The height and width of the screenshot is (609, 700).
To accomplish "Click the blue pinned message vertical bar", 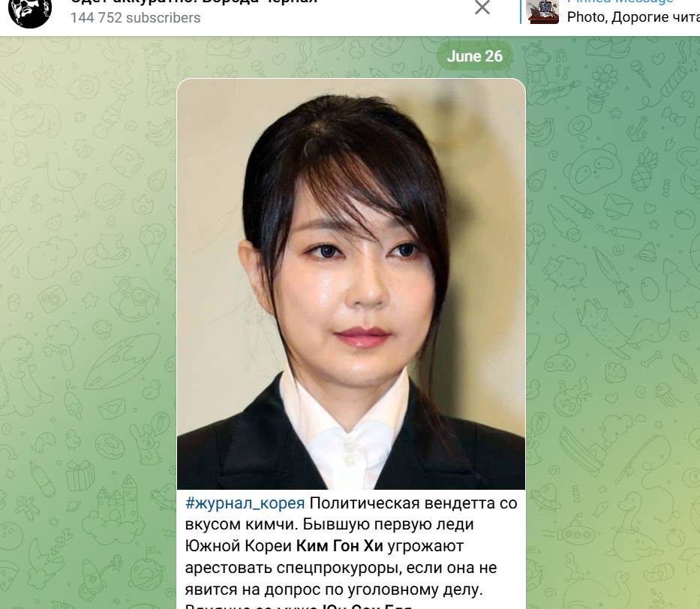I will pyautogui.click(x=521, y=11).
